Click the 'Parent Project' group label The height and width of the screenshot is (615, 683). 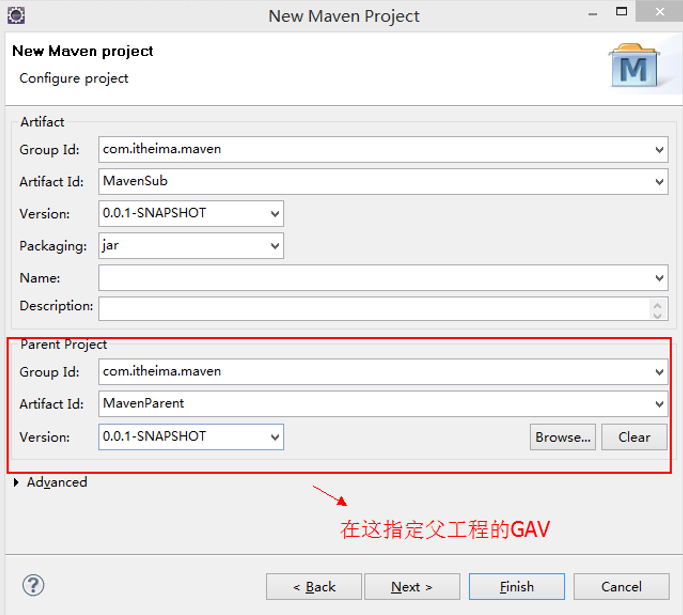(x=64, y=345)
